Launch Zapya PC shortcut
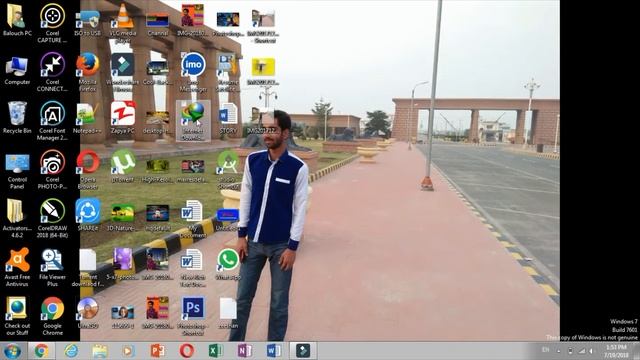The image size is (640, 360). pos(122,118)
